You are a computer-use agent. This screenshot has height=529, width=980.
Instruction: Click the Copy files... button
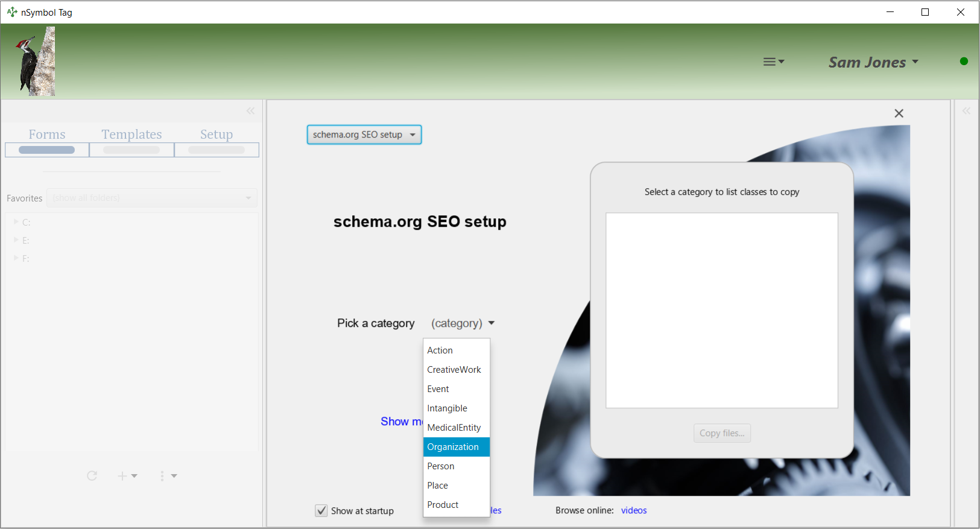pos(722,433)
